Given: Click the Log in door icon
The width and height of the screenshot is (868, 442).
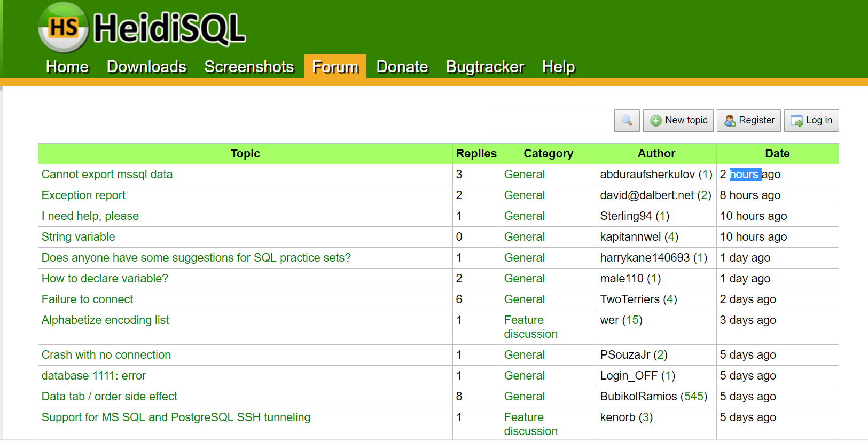Looking at the screenshot, I should click(x=796, y=121).
